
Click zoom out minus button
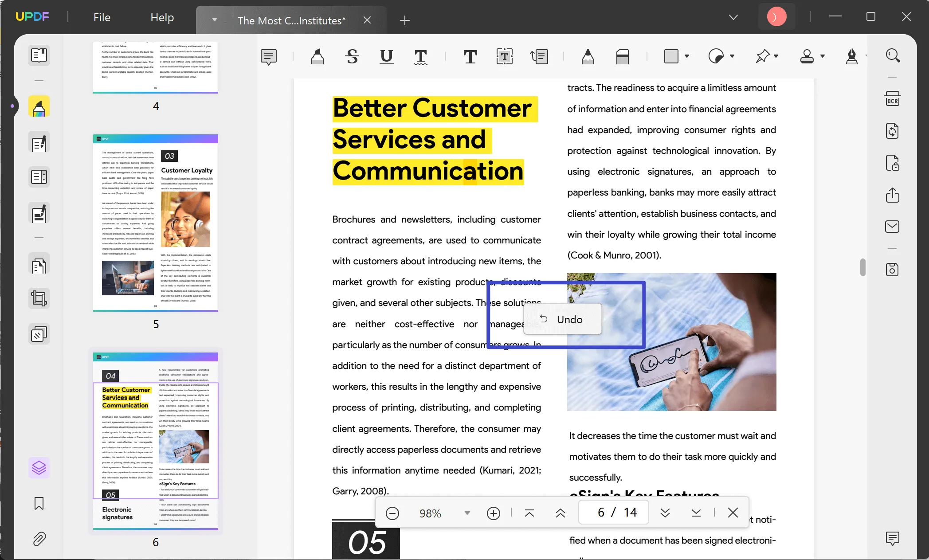click(x=392, y=512)
